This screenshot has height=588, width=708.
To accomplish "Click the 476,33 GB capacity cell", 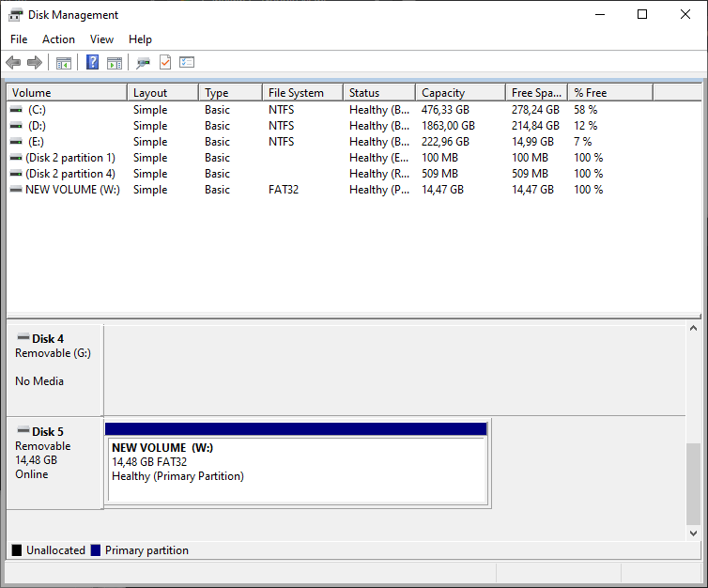I will [445, 110].
